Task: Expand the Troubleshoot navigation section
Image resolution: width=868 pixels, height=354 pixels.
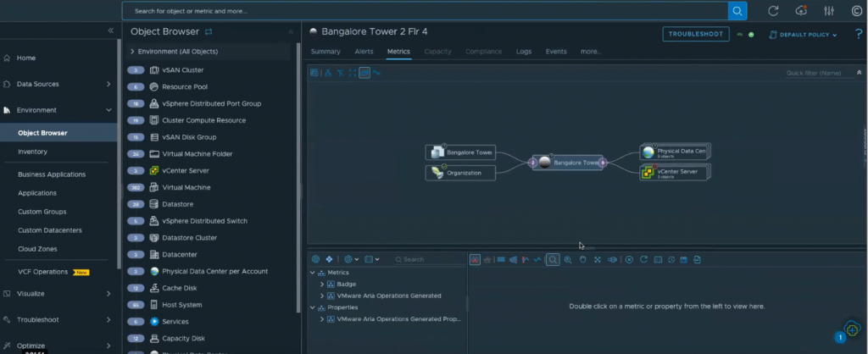Action: pos(108,319)
